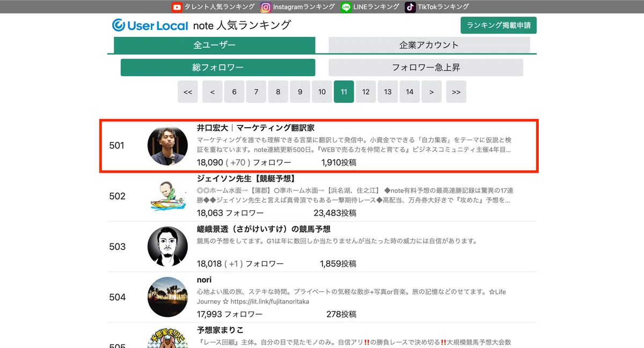Open nori profile title
The image size is (644, 348).
tap(204, 279)
